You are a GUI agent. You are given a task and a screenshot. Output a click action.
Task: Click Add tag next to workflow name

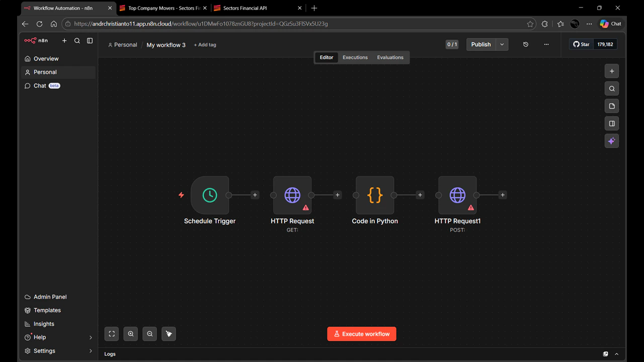click(x=205, y=45)
